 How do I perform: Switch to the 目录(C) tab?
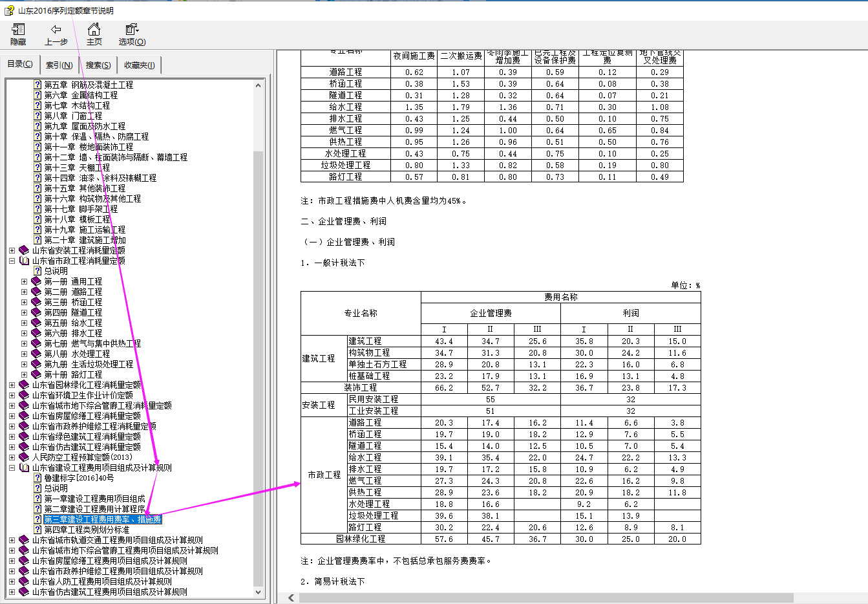[x=20, y=64]
